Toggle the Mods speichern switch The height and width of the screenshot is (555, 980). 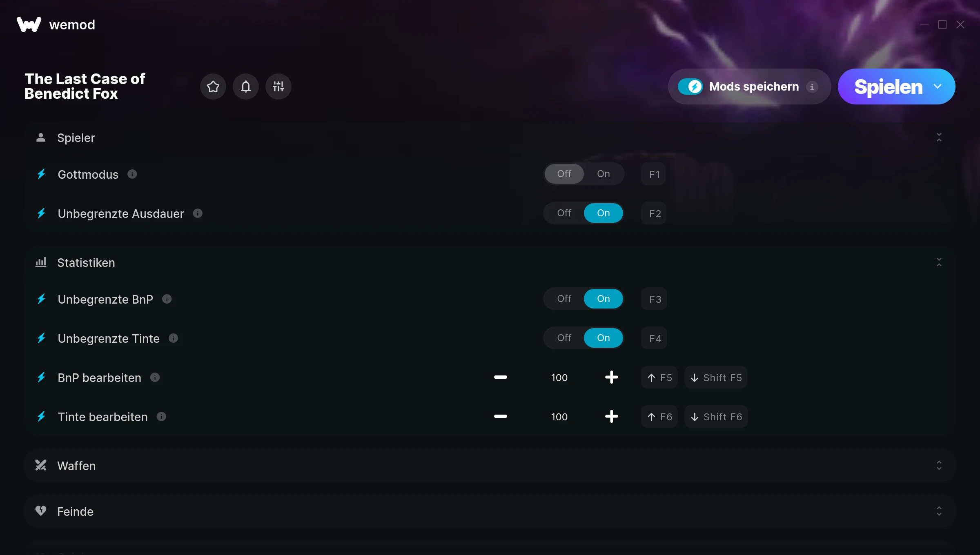[x=690, y=87]
